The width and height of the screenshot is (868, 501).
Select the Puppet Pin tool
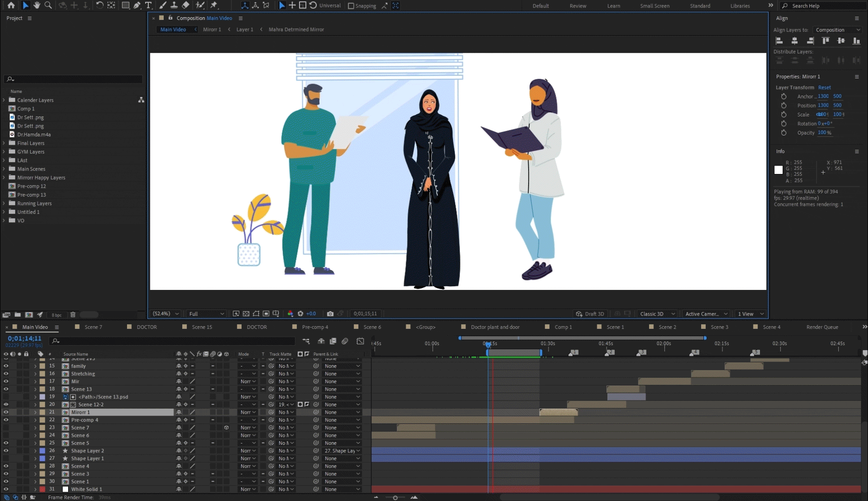[214, 5]
